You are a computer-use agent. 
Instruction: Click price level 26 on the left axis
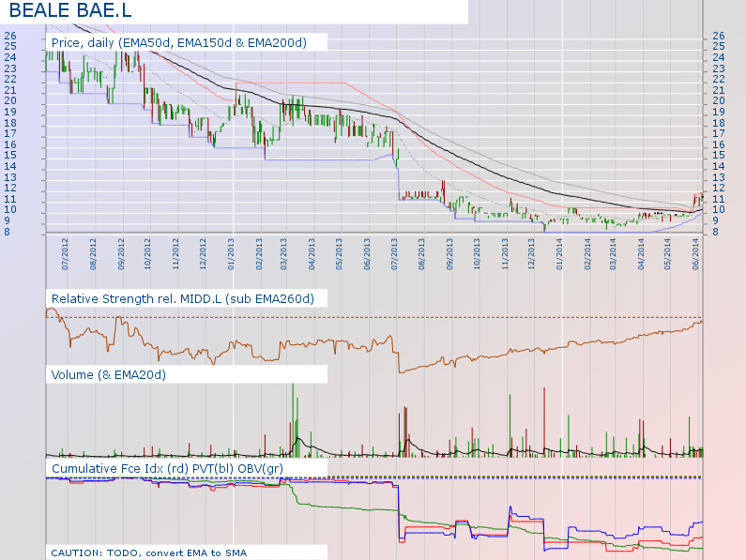pos(9,36)
